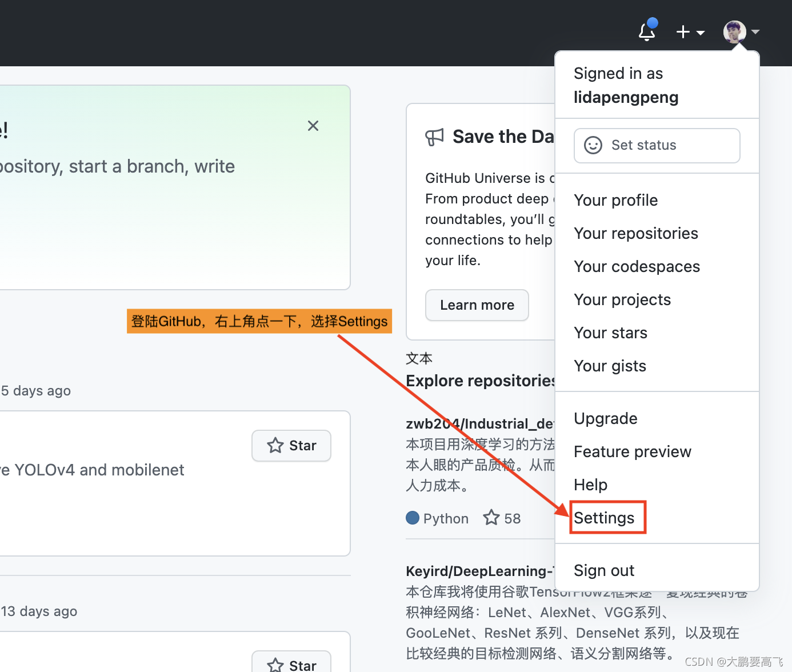Dismiss the green welcome banner
Screen dimensions: 792x672
[313, 126]
